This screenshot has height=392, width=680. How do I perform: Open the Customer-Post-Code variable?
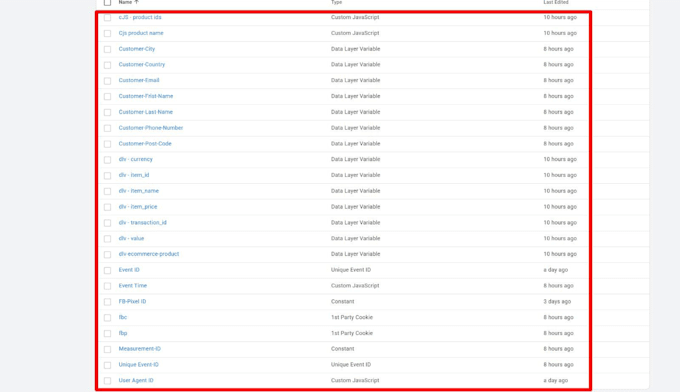click(x=145, y=144)
